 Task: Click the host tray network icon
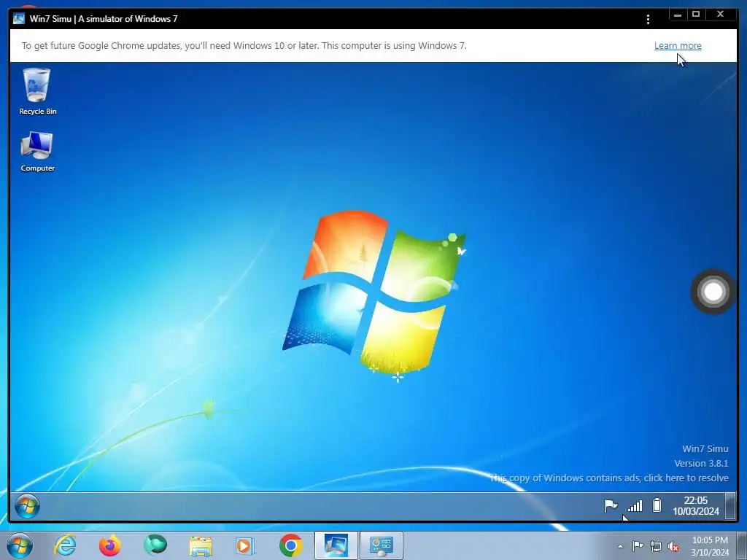(x=656, y=547)
